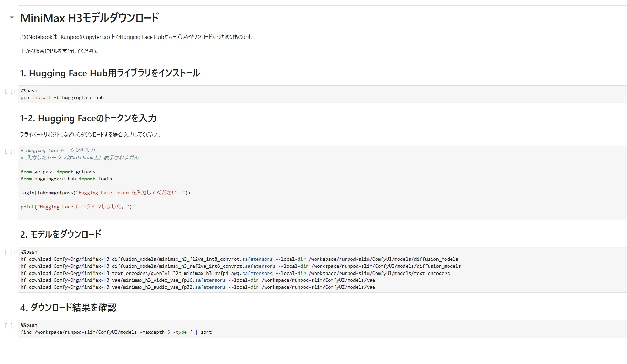Image resolution: width=627 pixels, height=364 pixels.
Task: Click the empty prompt beside the hf download cell
Action: point(10,253)
